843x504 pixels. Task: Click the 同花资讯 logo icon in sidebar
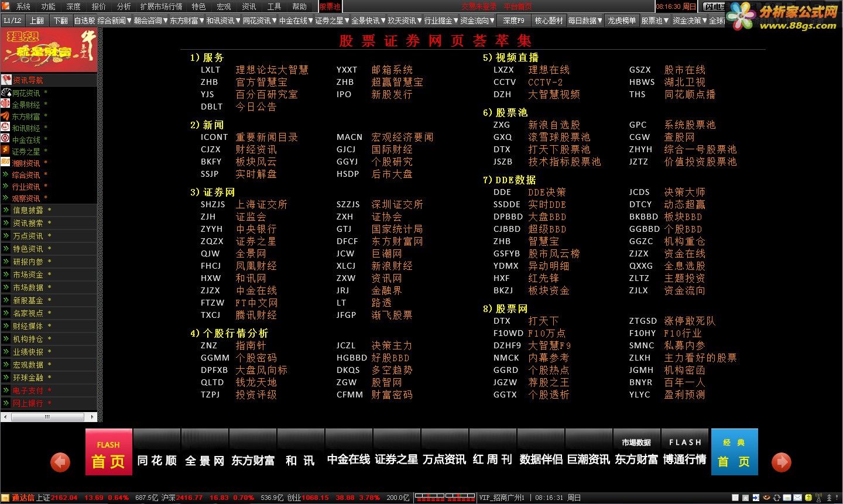tap(6, 92)
